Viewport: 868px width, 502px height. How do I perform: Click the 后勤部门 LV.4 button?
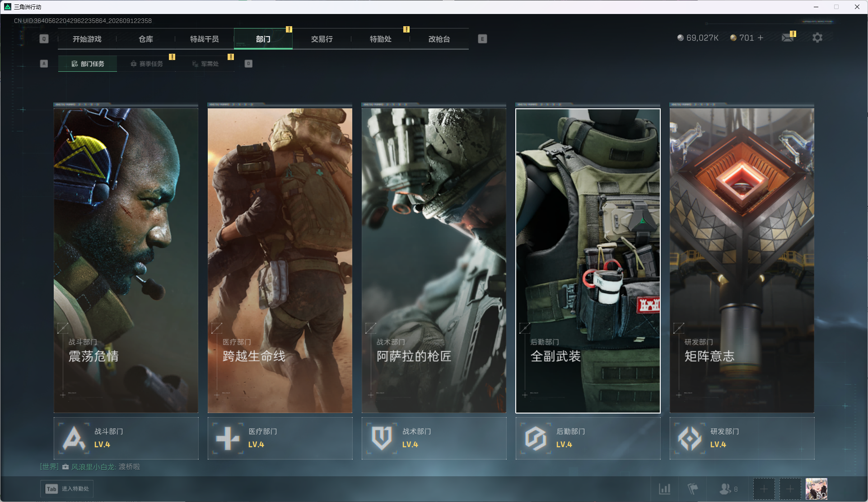tap(588, 438)
